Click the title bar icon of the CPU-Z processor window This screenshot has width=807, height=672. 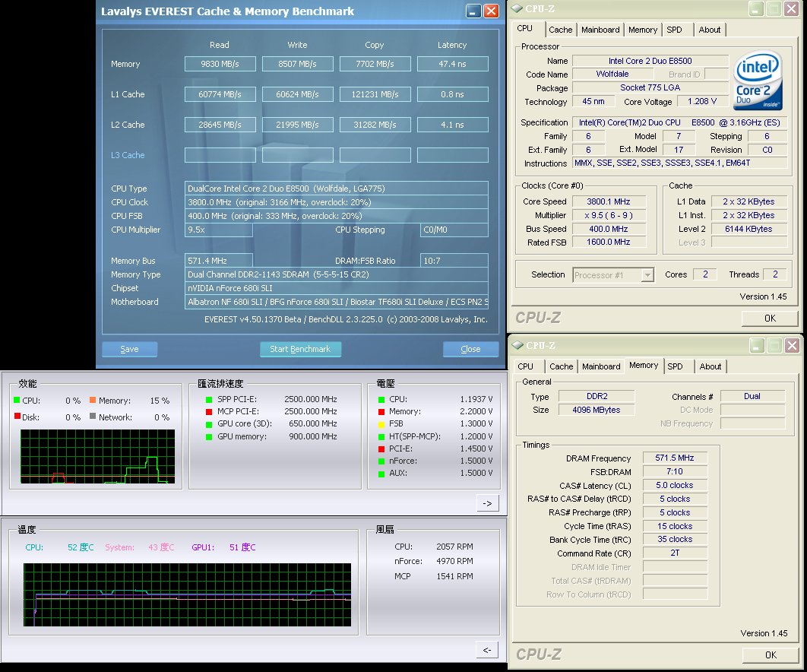coord(517,8)
